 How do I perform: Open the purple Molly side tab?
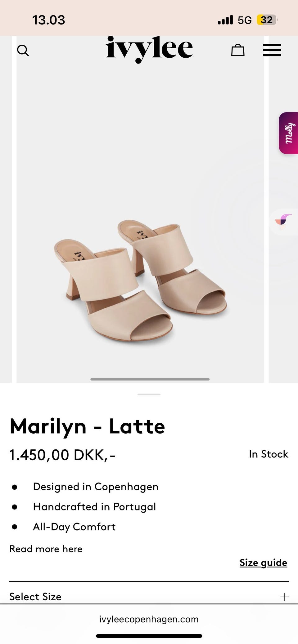[288, 133]
